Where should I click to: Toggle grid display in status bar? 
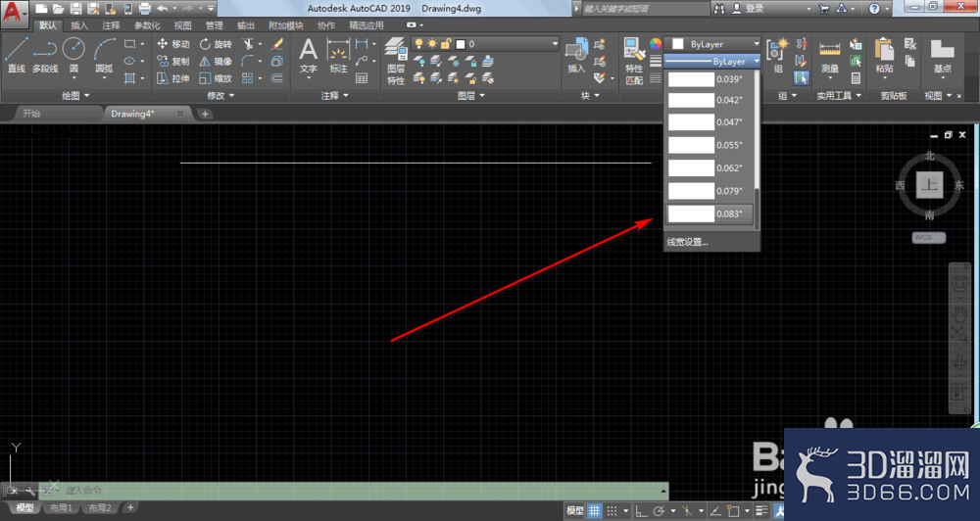pos(595,510)
